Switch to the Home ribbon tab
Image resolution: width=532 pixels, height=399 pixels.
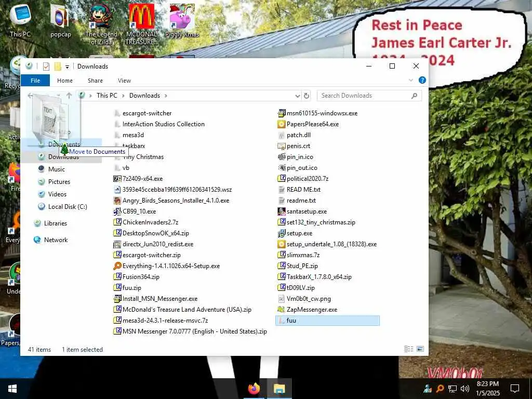click(65, 81)
